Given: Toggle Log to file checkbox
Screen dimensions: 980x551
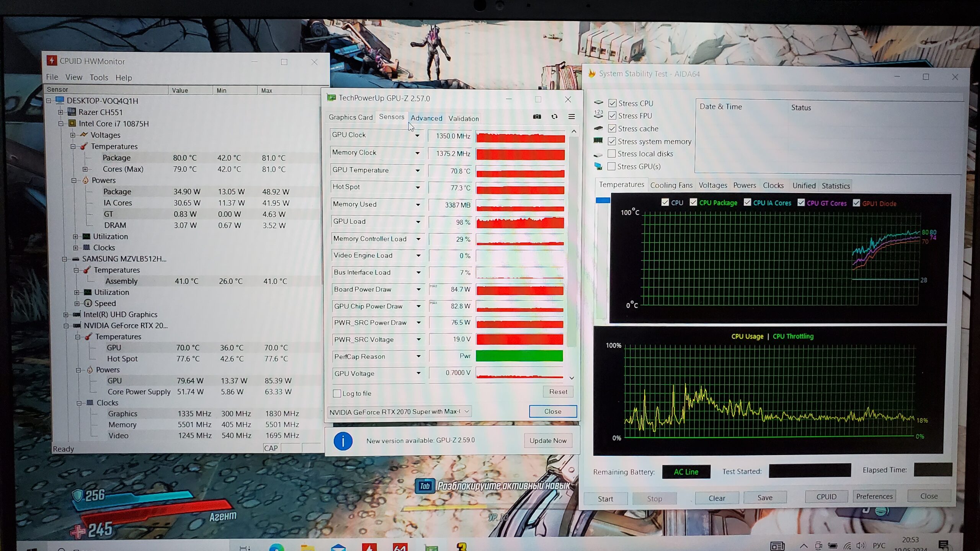Looking at the screenshot, I should (x=337, y=393).
